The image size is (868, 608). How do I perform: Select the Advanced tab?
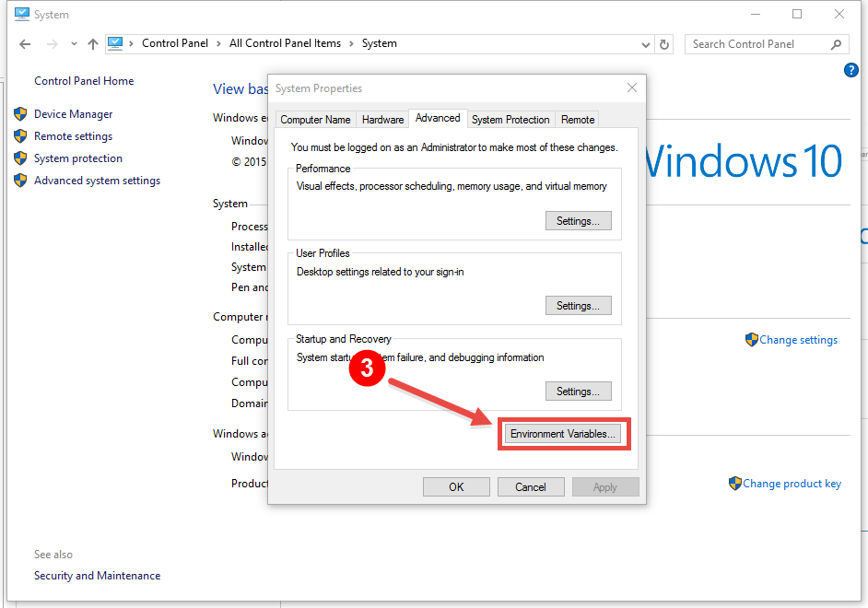(x=438, y=118)
